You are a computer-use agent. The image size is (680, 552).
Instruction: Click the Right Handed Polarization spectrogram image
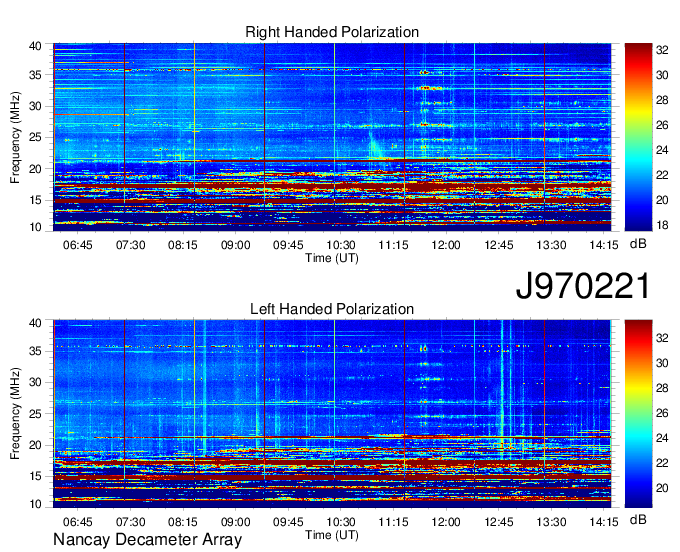coord(332,137)
